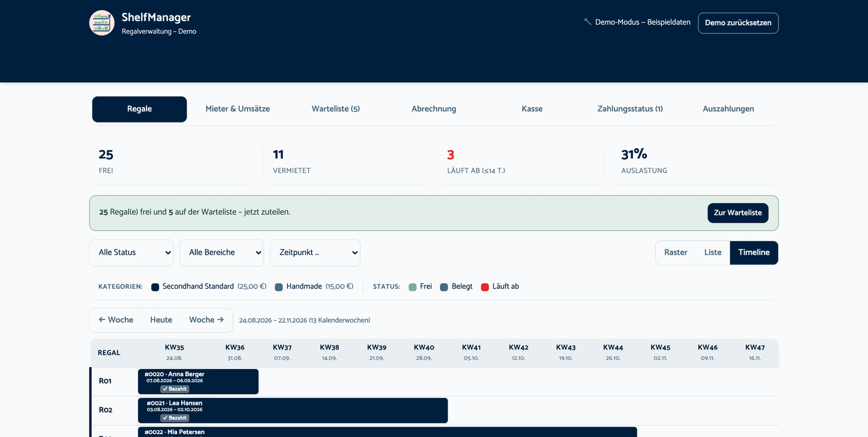This screenshot has width=868, height=437.
Task: Click the KW47 week column header
Action: 755,352
